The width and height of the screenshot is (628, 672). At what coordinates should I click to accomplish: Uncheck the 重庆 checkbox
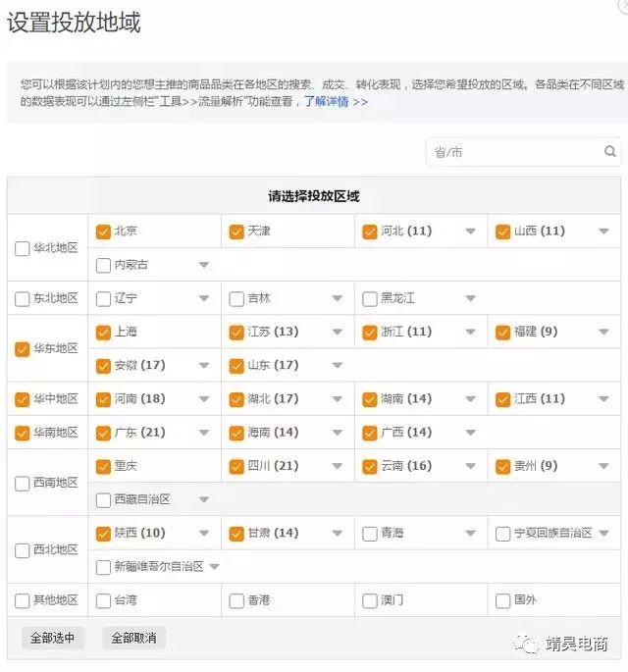click(103, 466)
